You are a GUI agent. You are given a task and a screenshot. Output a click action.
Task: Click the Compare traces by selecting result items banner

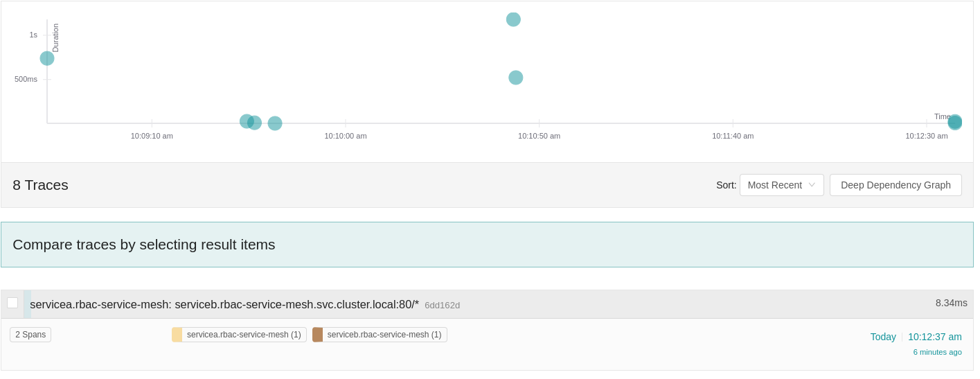click(487, 245)
